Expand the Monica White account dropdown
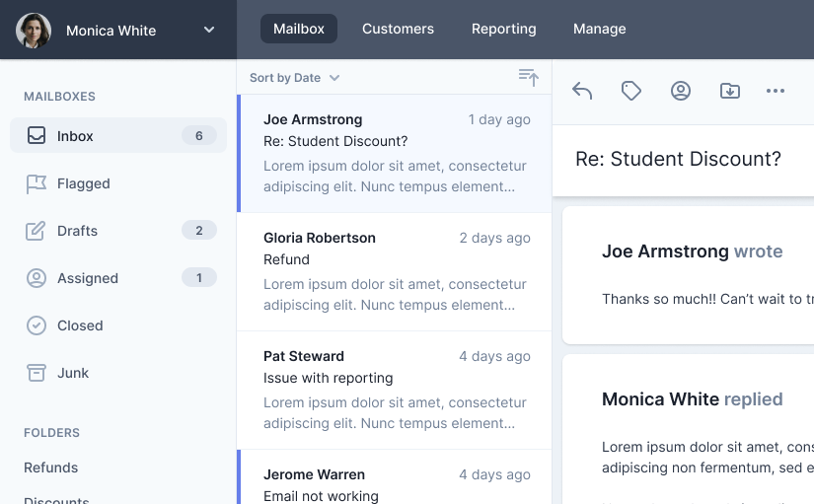 pos(209,30)
